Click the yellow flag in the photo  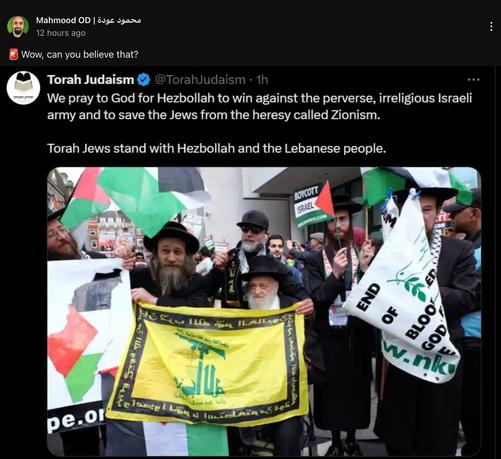208,364
